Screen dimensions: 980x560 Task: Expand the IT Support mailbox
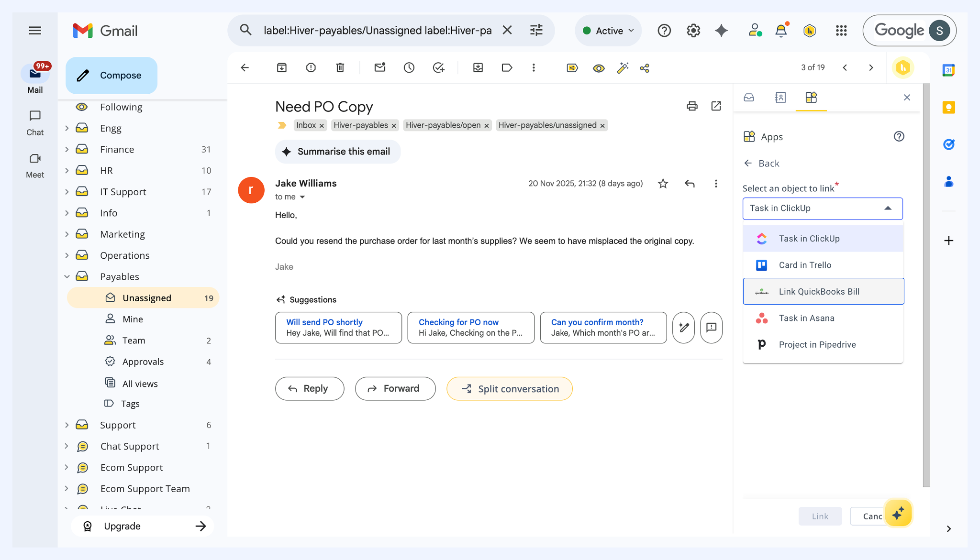67,192
